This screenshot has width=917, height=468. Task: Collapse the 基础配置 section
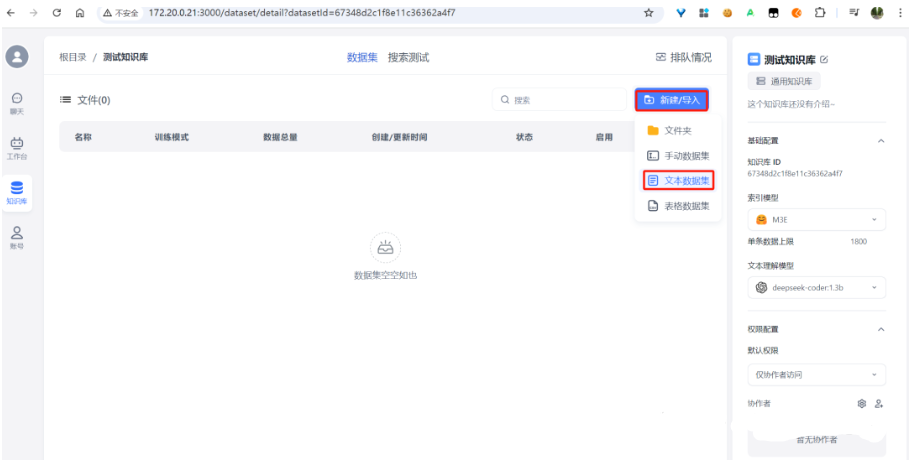pyautogui.click(x=881, y=141)
